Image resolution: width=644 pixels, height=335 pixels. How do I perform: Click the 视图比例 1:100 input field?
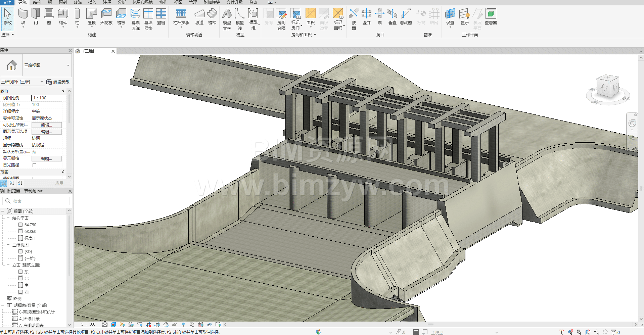point(47,98)
